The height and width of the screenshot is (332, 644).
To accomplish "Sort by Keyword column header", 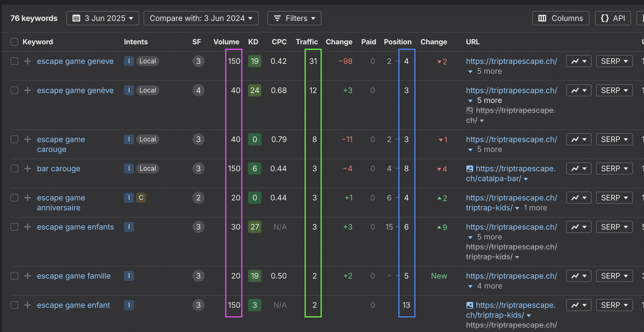I will click(38, 42).
